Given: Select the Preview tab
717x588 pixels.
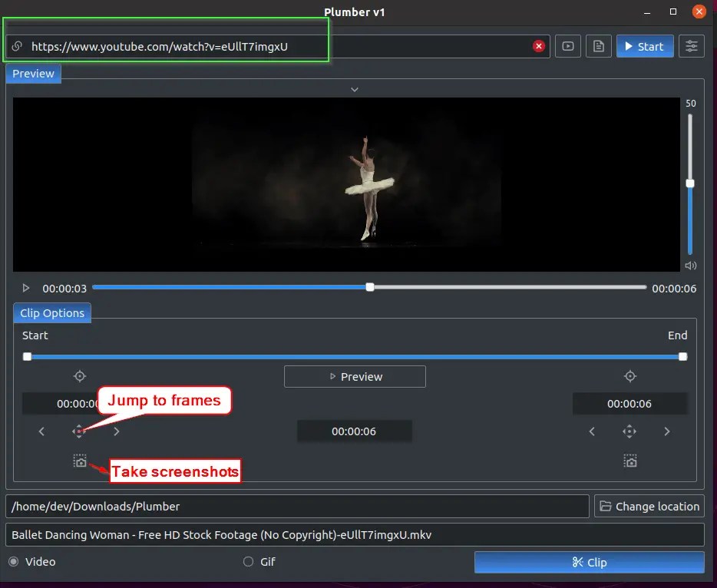Looking at the screenshot, I should click(32, 73).
